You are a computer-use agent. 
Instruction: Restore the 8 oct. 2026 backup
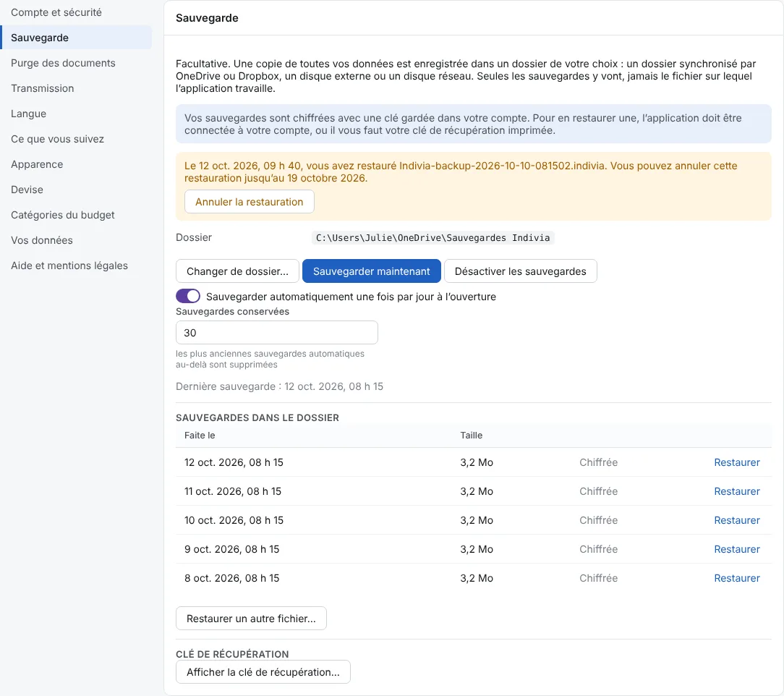[x=737, y=579]
